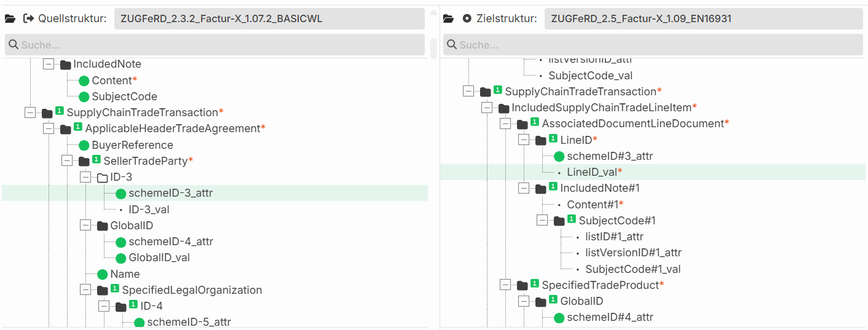Click the green dot of GlobalID_val
This screenshot has height=330, width=868.
point(121,258)
